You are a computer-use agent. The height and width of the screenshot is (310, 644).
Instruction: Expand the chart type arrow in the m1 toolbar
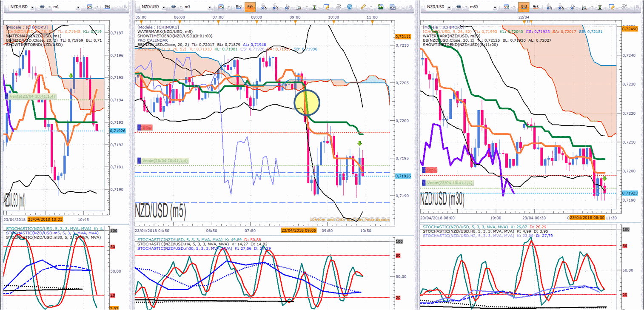(x=97, y=7)
